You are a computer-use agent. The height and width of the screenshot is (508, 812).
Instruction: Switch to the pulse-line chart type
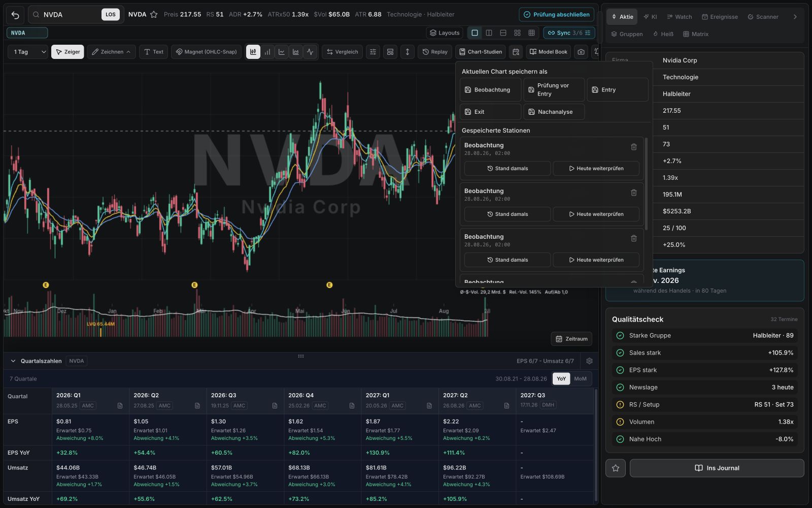pos(310,52)
